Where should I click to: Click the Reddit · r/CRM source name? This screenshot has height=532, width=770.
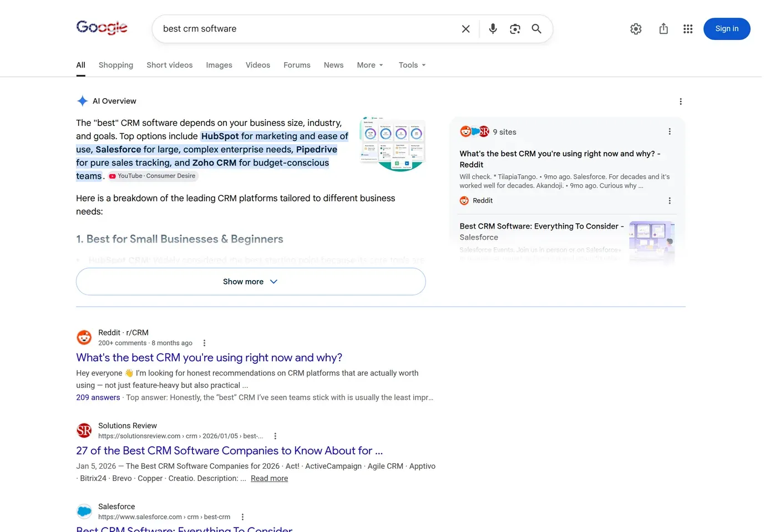[x=123, y=333]
